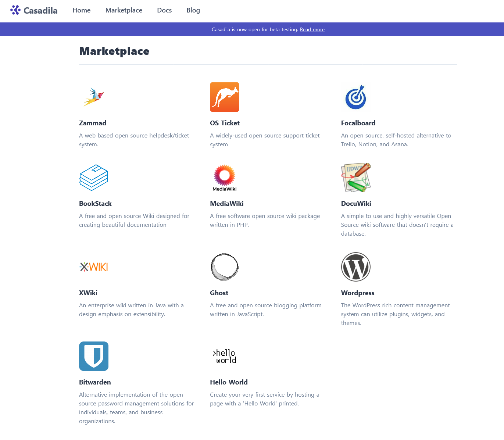Open the Marketplace nav item
The image size is (504, 440).
(x=124, y=10)
